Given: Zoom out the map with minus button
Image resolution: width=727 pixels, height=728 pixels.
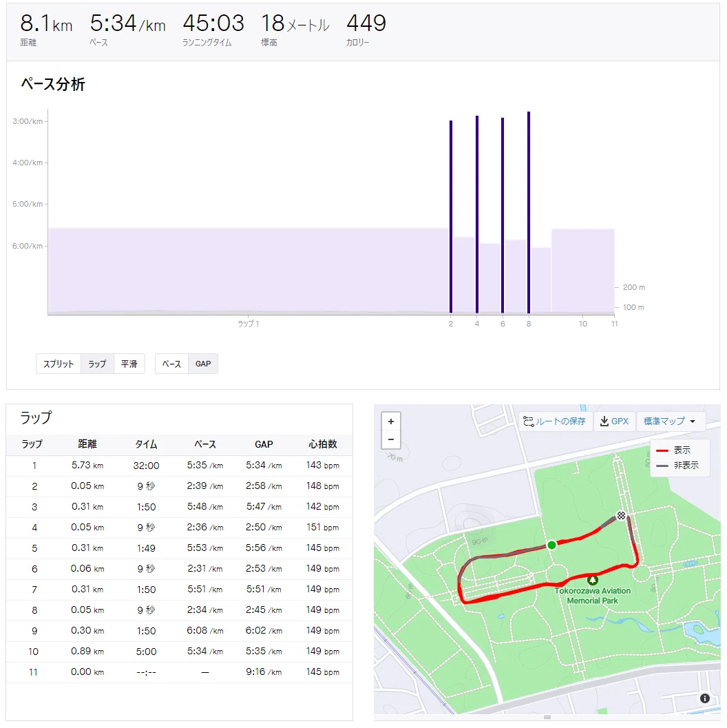Looking at the screenshot, I should [390, 439].
